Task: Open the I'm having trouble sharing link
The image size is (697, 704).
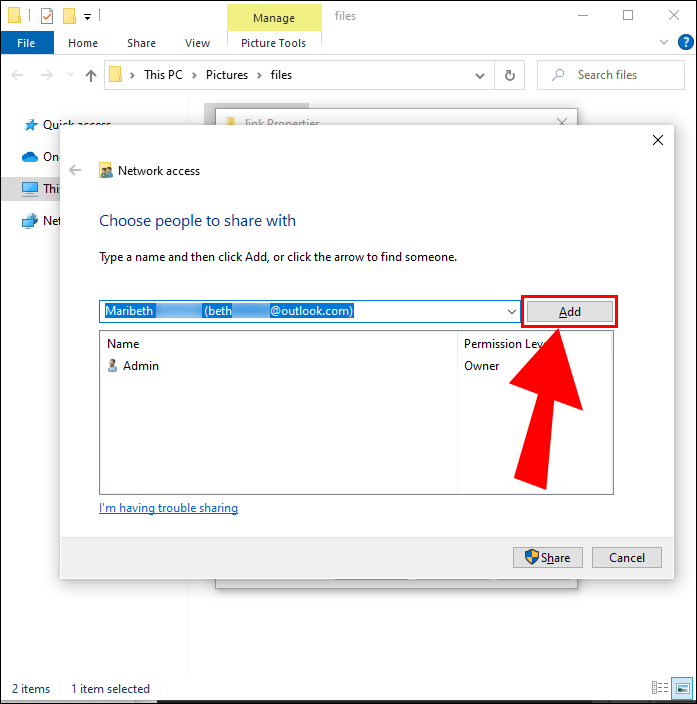Action: pyautogui.click(x=168, y=508)
